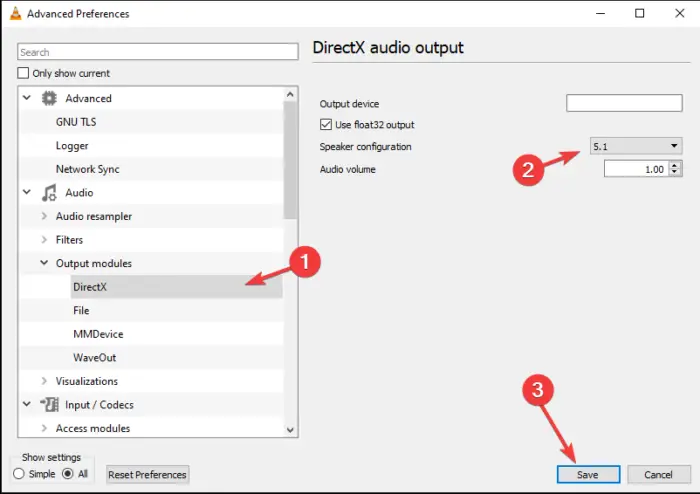Image resolution: width=700 pixels, height=494 pixels.
Task: Click the Audio volume down arrow
Action: pos(675,173)
